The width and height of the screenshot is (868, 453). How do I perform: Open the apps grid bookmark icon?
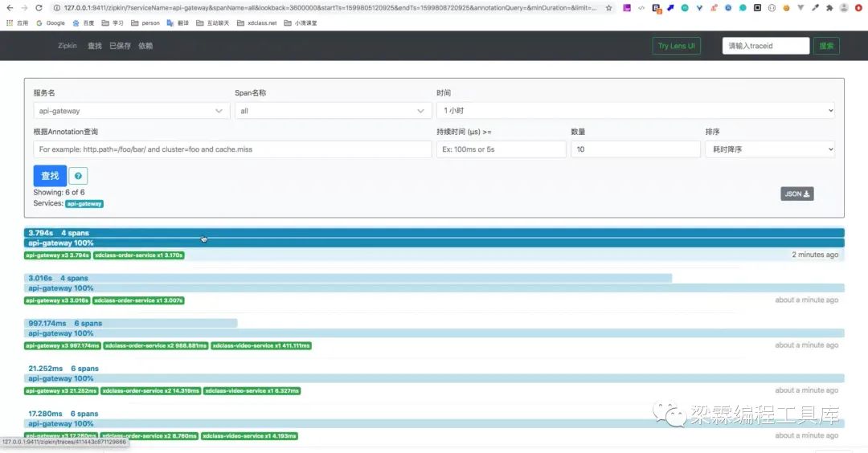[x=17, y=22]
